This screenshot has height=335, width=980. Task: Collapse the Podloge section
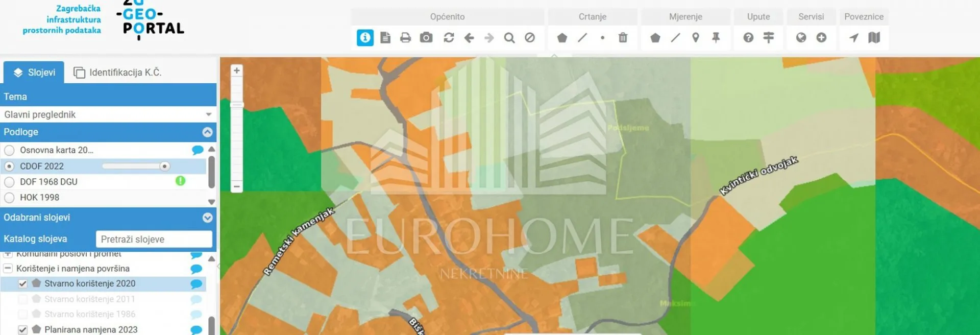207,132
